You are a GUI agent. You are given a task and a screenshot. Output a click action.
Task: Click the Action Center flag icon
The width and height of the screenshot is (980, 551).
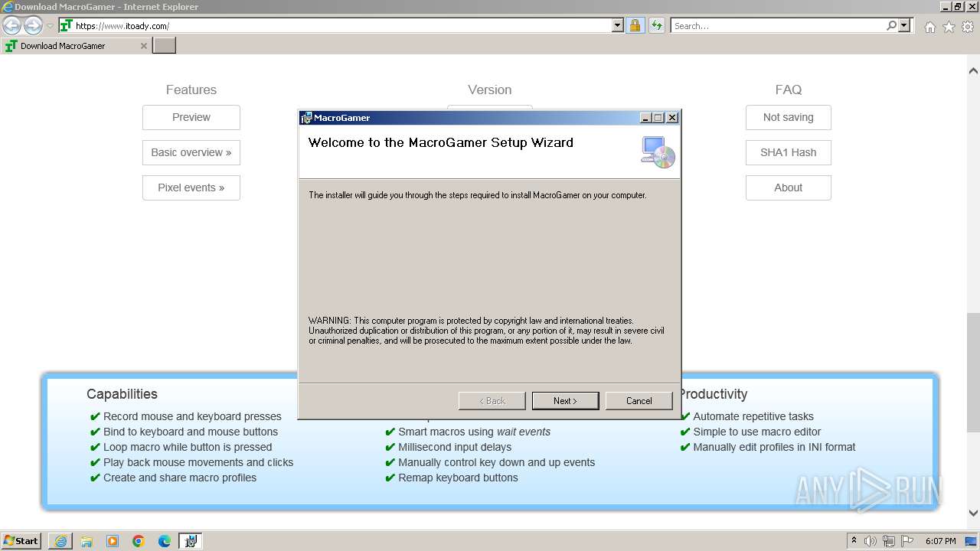[907, 541]
